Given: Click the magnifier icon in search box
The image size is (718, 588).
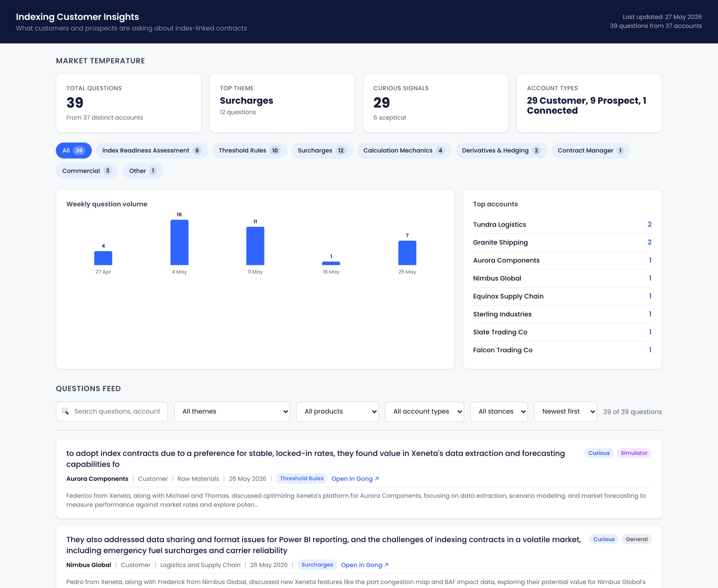Looking at the screenshot, I should click(65, 411).
